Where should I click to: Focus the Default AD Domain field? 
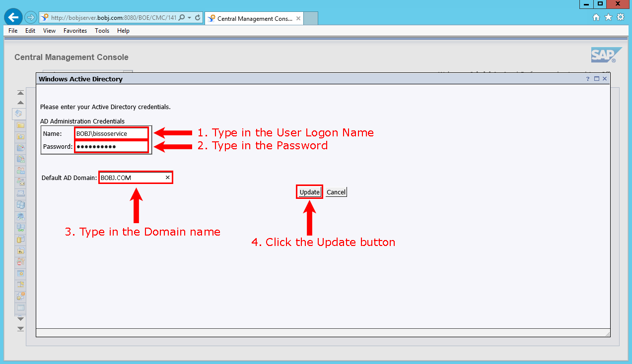point(136,178)
